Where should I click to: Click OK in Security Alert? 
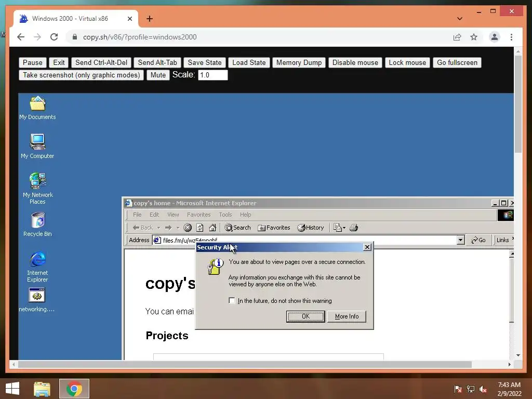(305, 316)
